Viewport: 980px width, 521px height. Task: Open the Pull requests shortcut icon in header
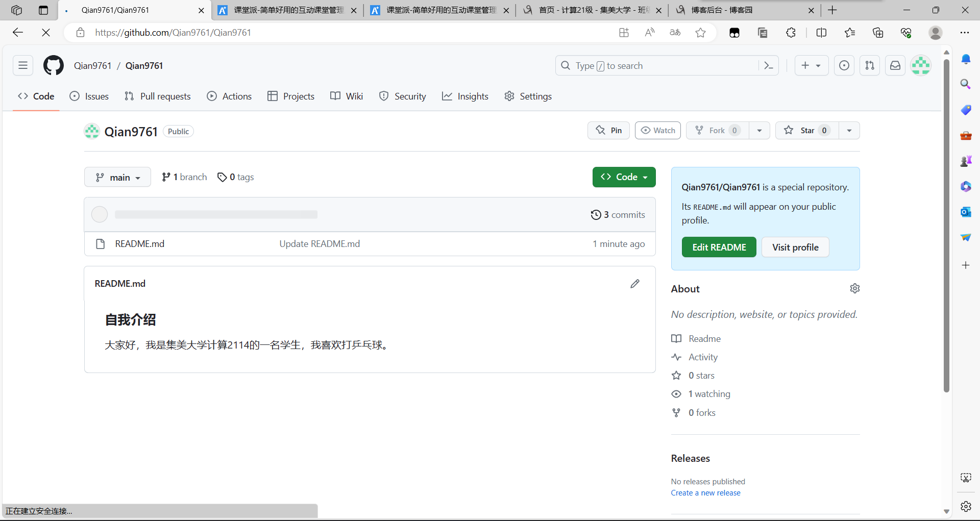(870, 65)
